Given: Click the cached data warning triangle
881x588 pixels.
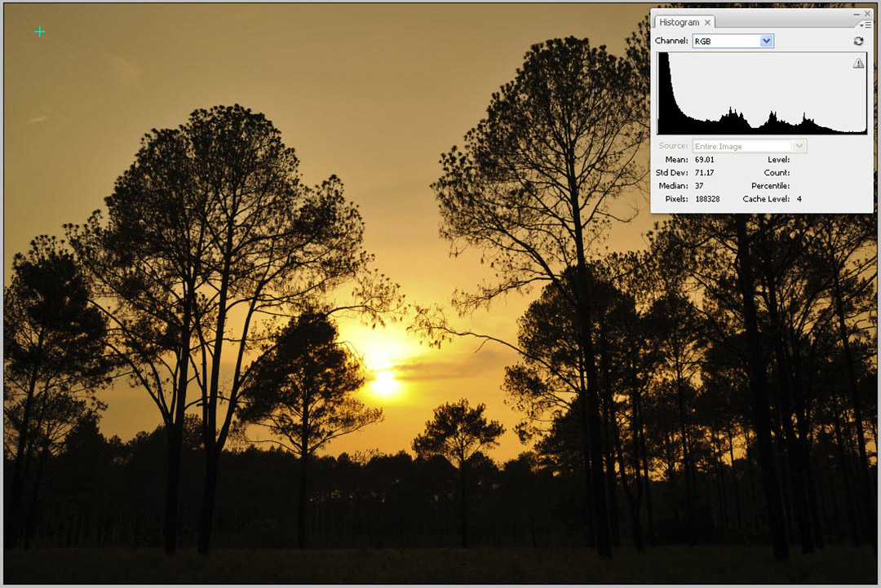Looking at the screenshot, I should [x=858, y=64].
